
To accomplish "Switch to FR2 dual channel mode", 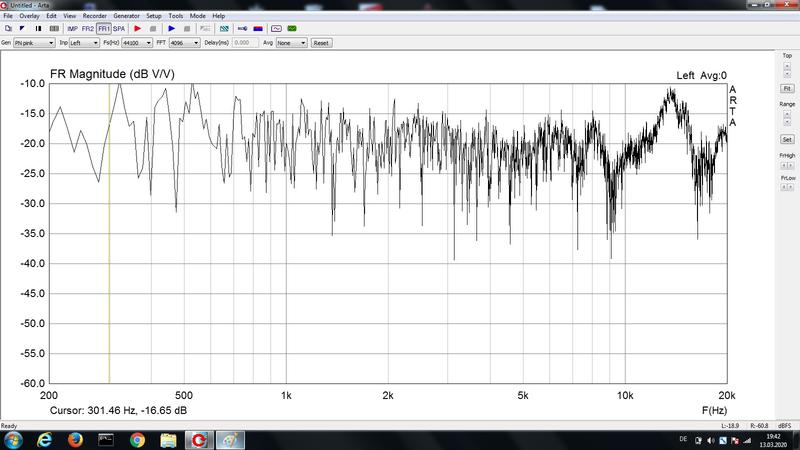I will (x=87, y=29).
